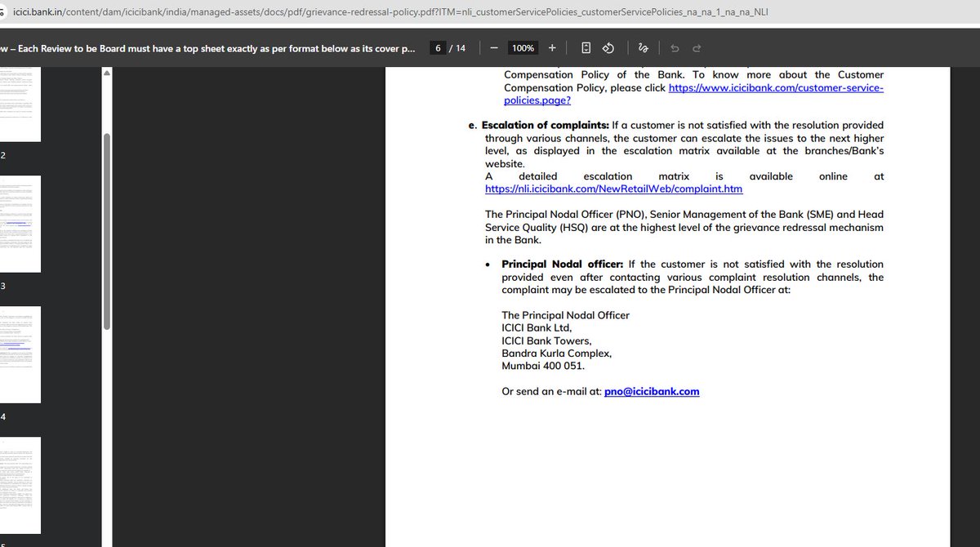Open page 3 thumbnail in sidebar
The image size is (980, 547).
[x=20, y=224]
